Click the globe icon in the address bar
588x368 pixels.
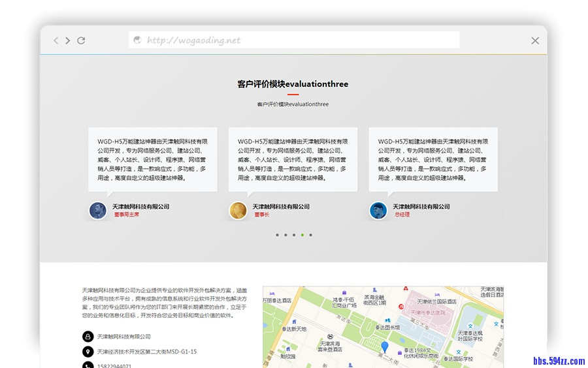point(138,40)
